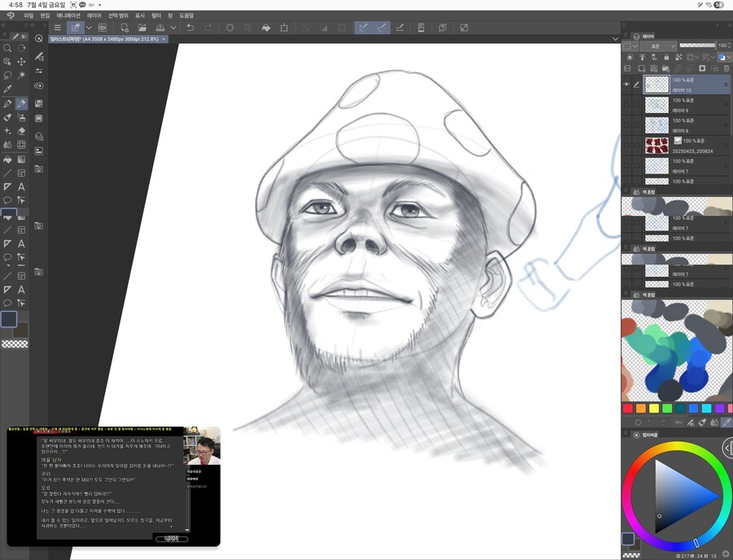Expand the canvas tab list chevron

(x=615, y=39)
